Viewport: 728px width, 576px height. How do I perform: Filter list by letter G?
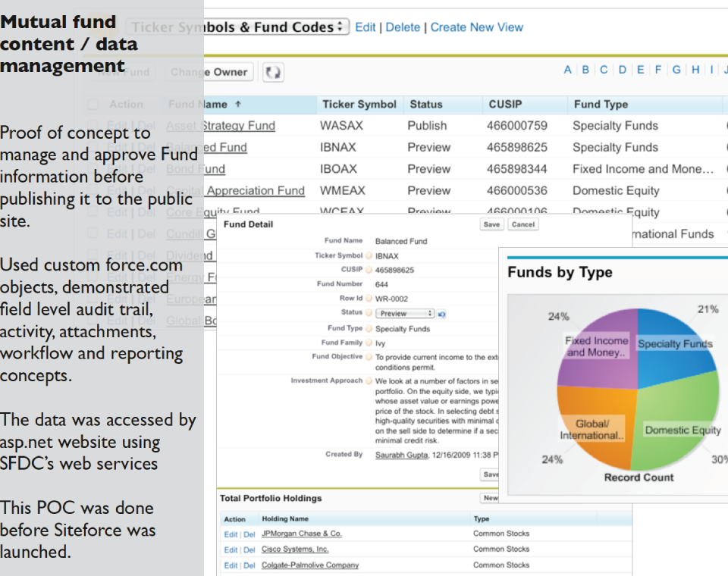[x=676, y=70]
